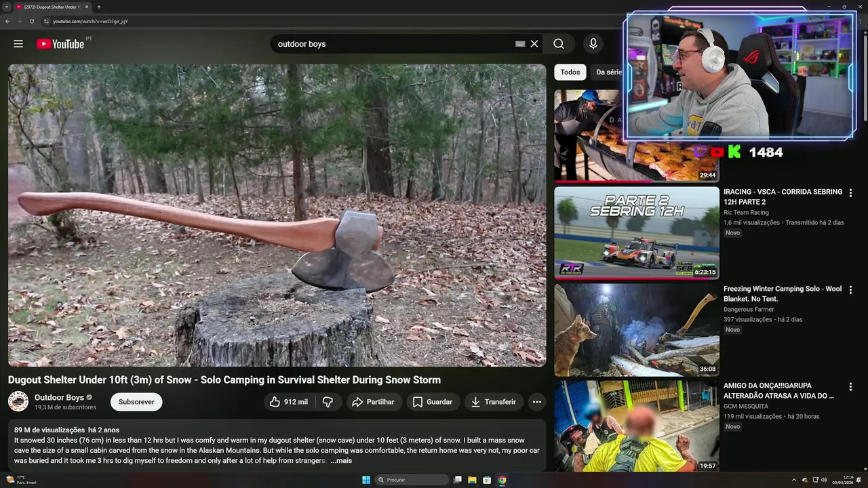This screenshot has width=868, height=488.
Task: Click the magnifying glass search button
Action: [559, 44]
